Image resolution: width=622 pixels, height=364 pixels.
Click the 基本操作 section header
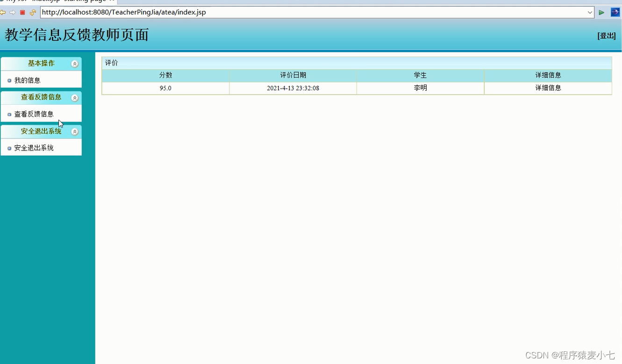(x=41, y=64)
